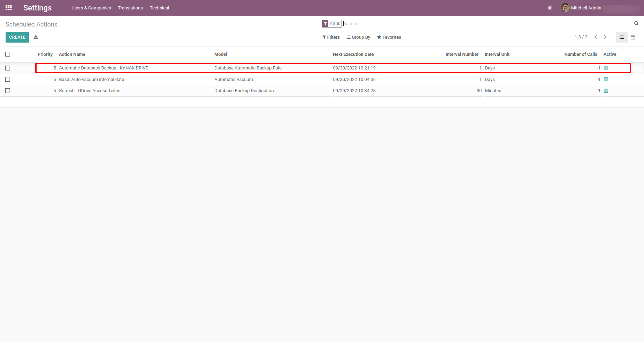Viewport: 644px width, 342px height.
Task: Open the Group By dropdown
Action: click(358, 37)
